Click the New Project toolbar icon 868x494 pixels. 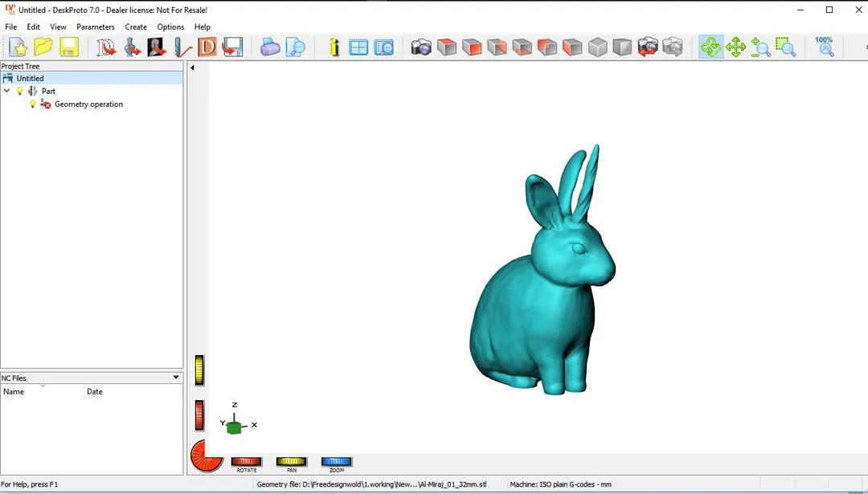[x=18, y=47]
